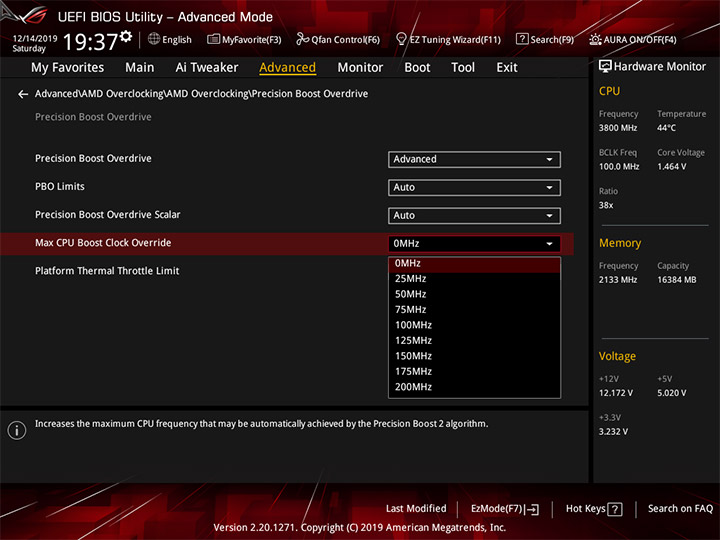
Task: Click Last Modified
Action: pos(416,509)
